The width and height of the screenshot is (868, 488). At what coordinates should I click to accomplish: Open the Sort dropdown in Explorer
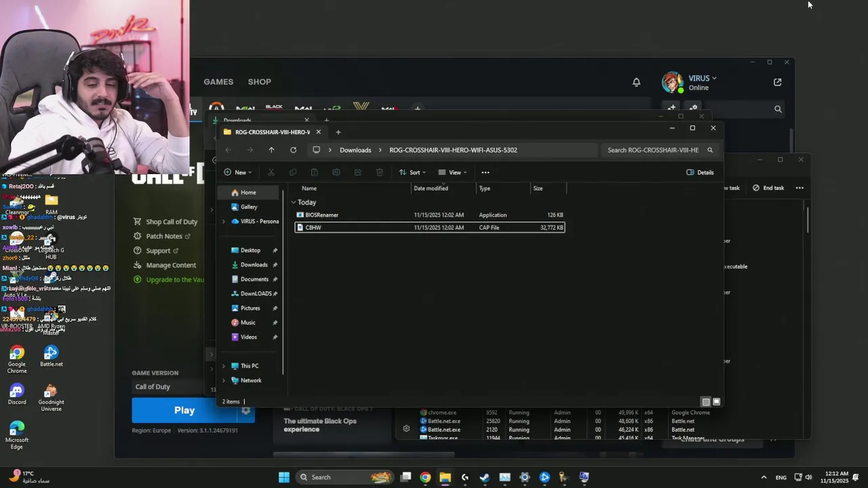point(412,172)
